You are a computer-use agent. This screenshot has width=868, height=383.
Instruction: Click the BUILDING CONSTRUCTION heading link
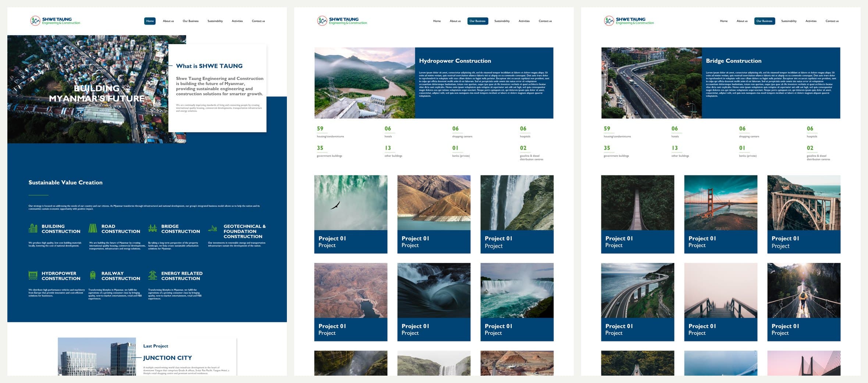61,229
